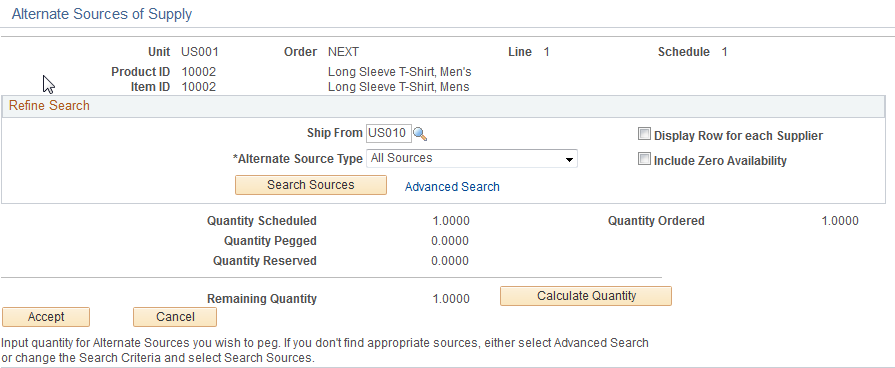Enable Display Row for each Supplier

click(x=644, y=135)
